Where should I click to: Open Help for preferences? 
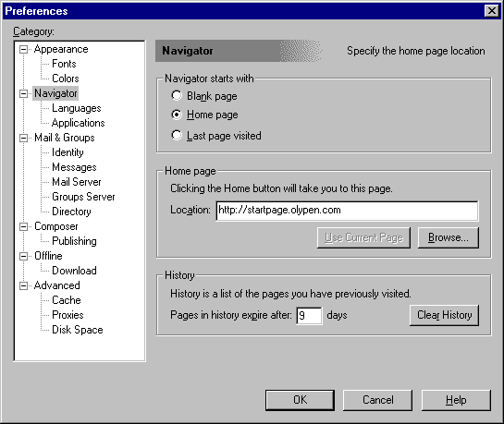coord(456,400)
